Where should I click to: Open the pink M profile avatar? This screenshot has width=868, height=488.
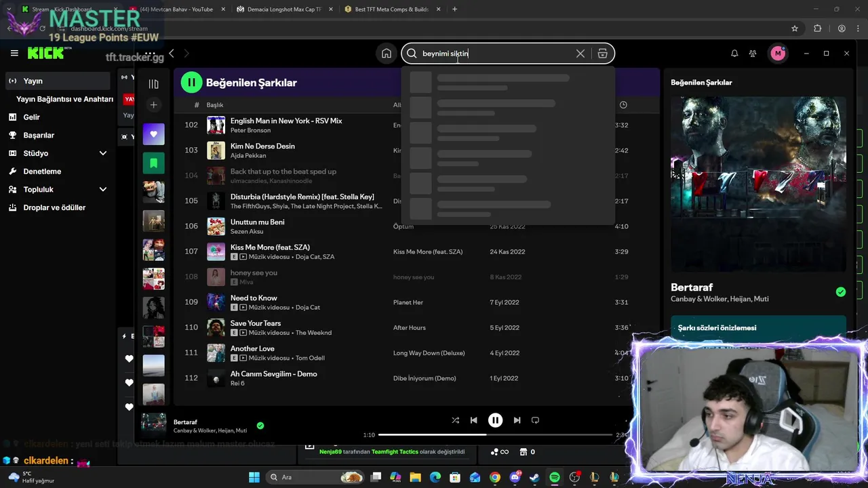tap(778, 54)
